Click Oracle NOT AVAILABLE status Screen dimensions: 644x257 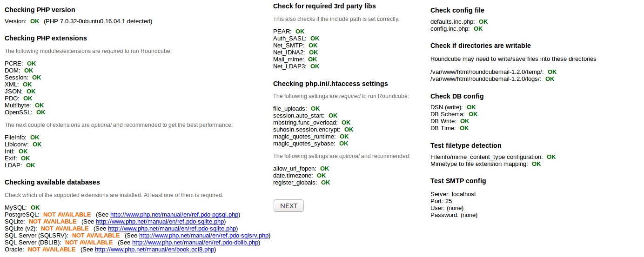pyautogui.click(x=52, y=250)
